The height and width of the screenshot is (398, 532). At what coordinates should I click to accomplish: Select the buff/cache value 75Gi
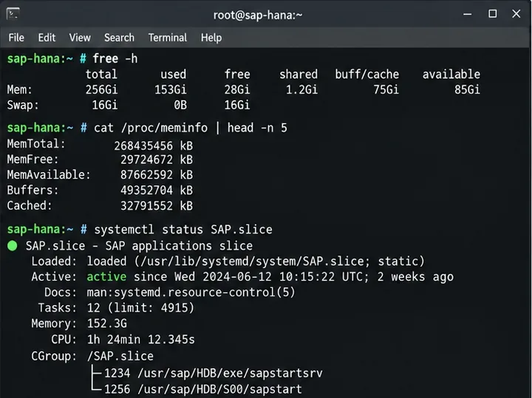point(386,89)
